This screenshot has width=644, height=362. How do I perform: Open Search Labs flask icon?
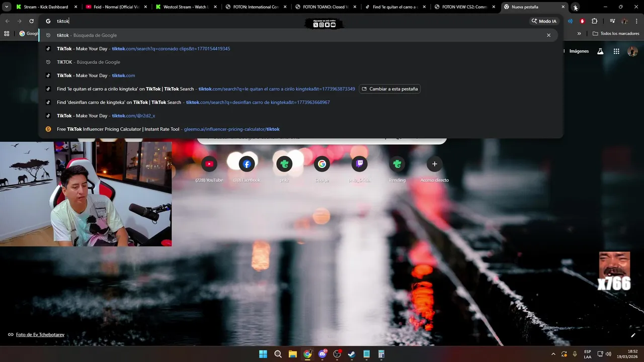(x=600, y=51)
